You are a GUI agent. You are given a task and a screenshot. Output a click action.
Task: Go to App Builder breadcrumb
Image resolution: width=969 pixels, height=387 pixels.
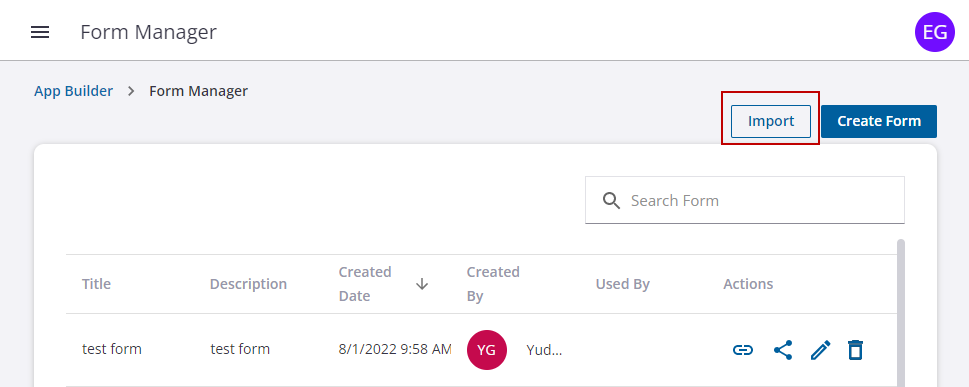[74, 91]
